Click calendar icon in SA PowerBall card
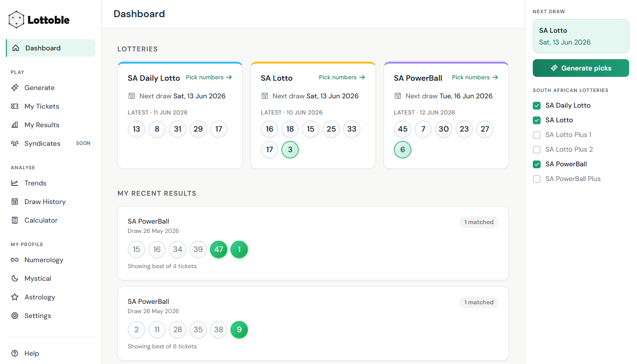The image size is (637, 364). pyautogui.click(x=398, y=96)
